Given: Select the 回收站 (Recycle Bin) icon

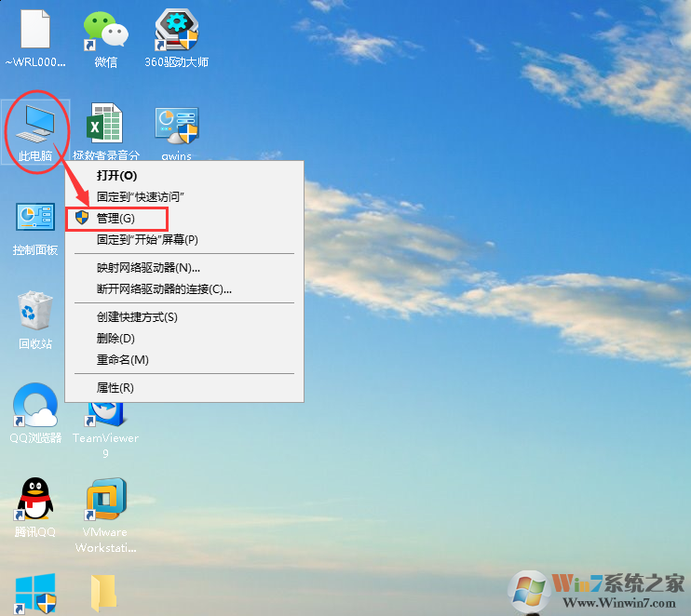Looking at the screenshot, I should pos(35,310).
